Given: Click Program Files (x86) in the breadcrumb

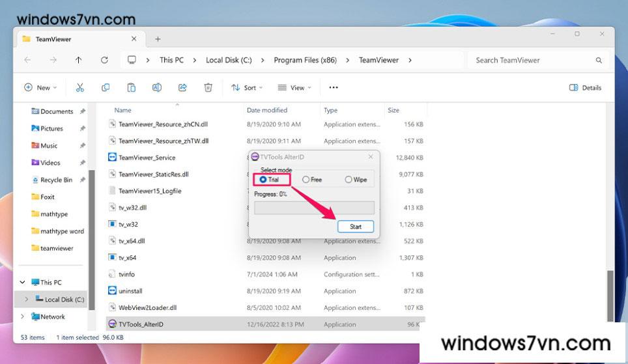Looking at the screenshot, I should 305,60.
